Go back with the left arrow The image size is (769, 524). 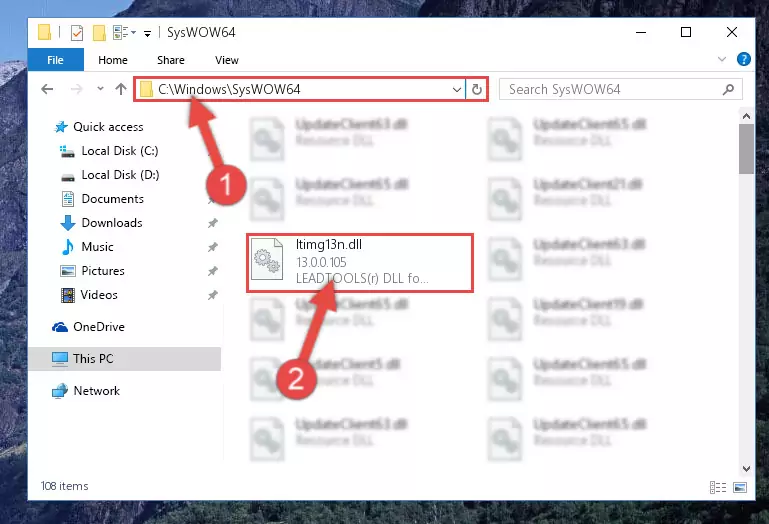47,89
